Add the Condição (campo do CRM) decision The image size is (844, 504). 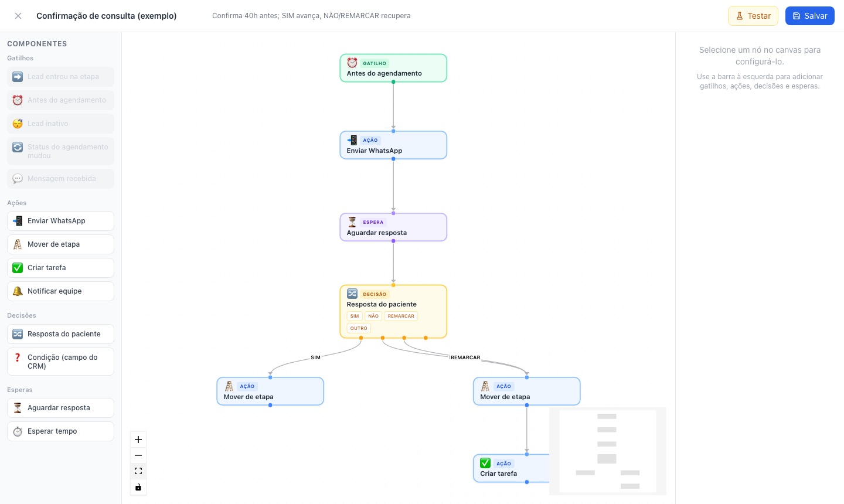(60, 362)
